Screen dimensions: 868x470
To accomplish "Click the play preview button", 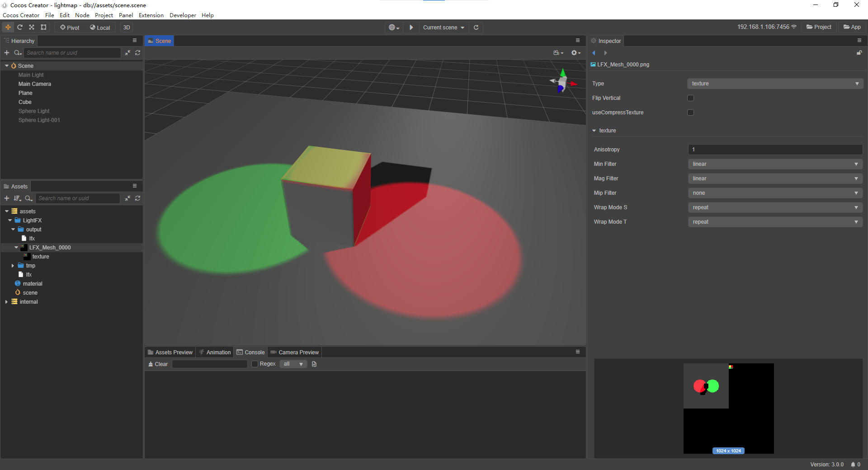I will click(x=411, y=28).
